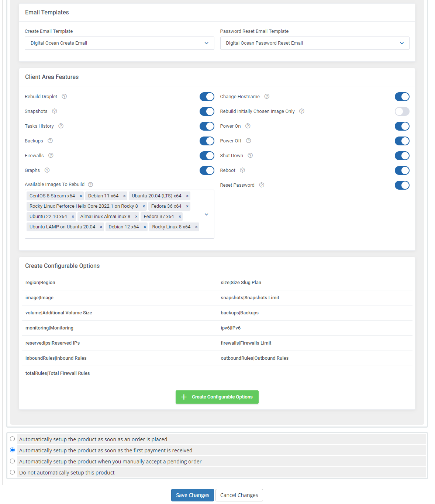The width and height of the screenshot is (435, 504).
Task: Click the help icon beside Power On
Action: click(x=248, y=126)
